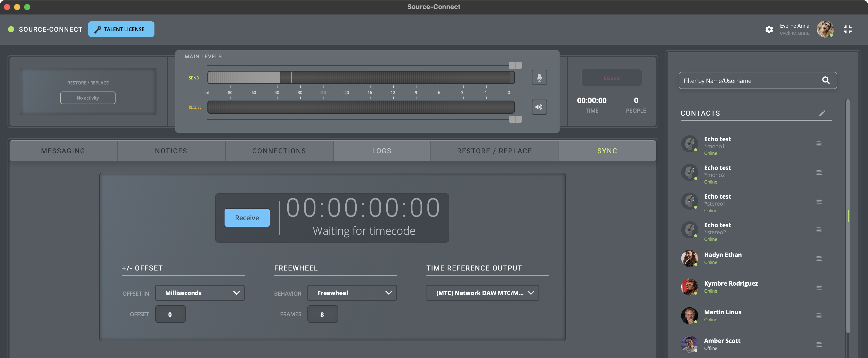Image resolution: width=868 pixels, height=358 pixels.
Task: Open the Offset In Milliseconds dropdown
Action: 200,293
